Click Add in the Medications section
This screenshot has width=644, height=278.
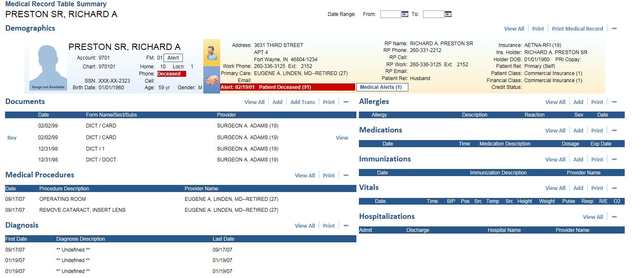[578, 130]
